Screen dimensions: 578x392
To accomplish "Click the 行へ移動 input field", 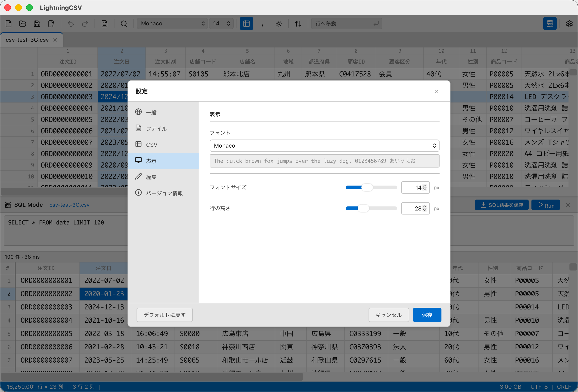I will point(346,24).
